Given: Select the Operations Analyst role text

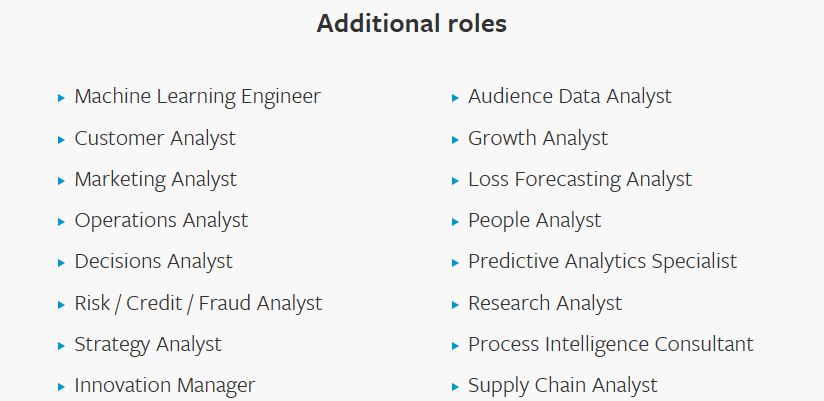Looking at the screenshot, I should [161, 221].
